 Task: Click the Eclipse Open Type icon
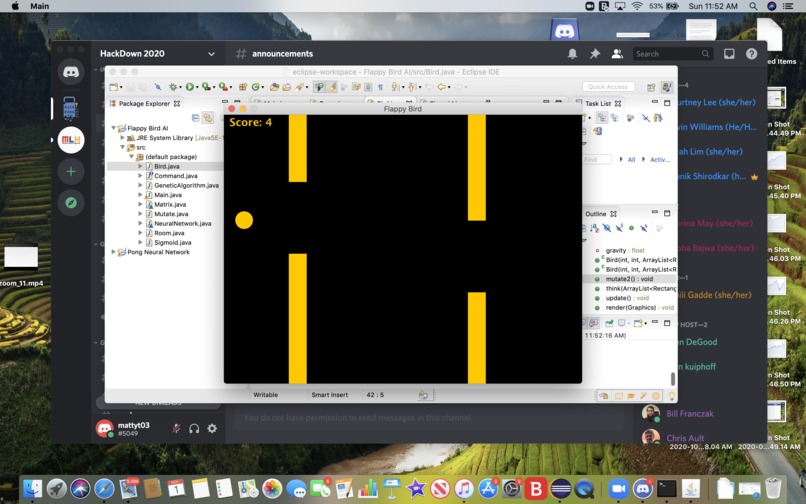coord(274,87)
